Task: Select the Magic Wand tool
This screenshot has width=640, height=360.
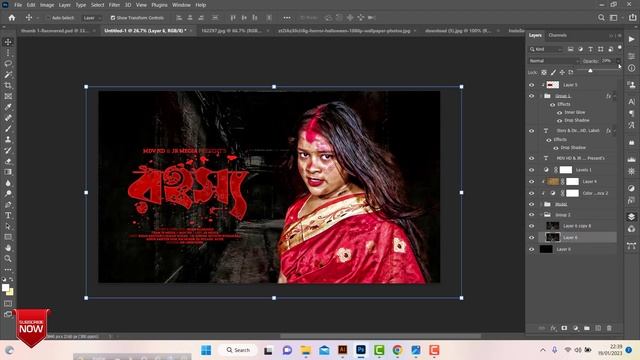Action: coord(8,75)
